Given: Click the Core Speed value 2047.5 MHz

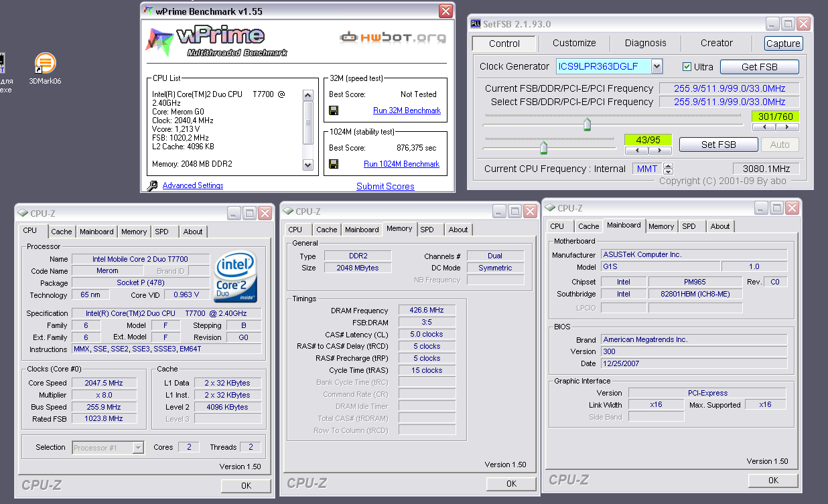Looking at the screenshot, I should pos(103,383).
